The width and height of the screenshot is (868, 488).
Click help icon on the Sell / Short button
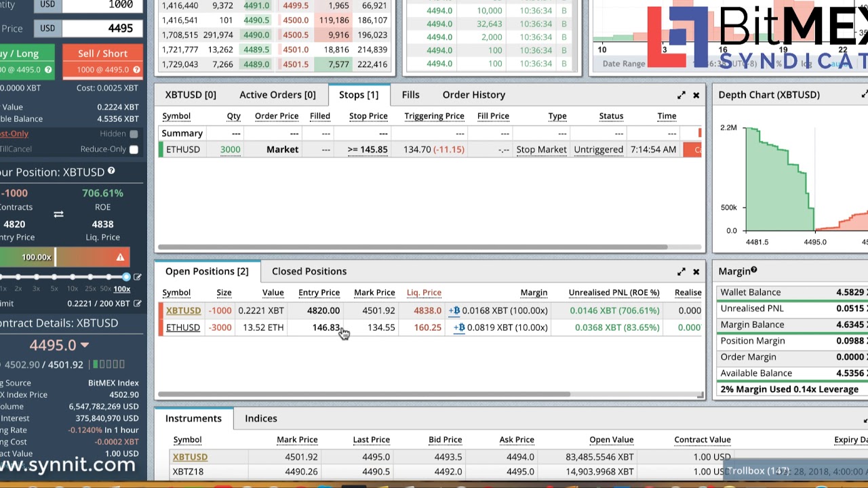[136, 70]
